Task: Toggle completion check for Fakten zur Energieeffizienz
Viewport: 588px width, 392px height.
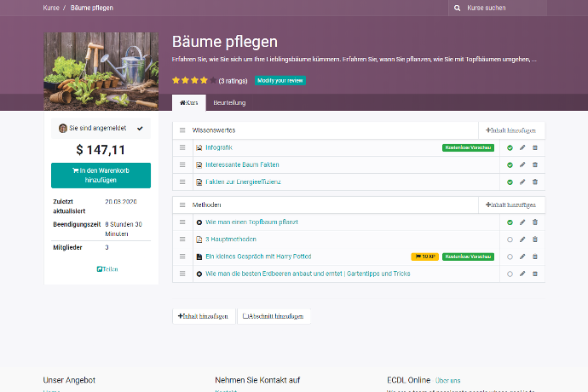Action: (510, 182)
